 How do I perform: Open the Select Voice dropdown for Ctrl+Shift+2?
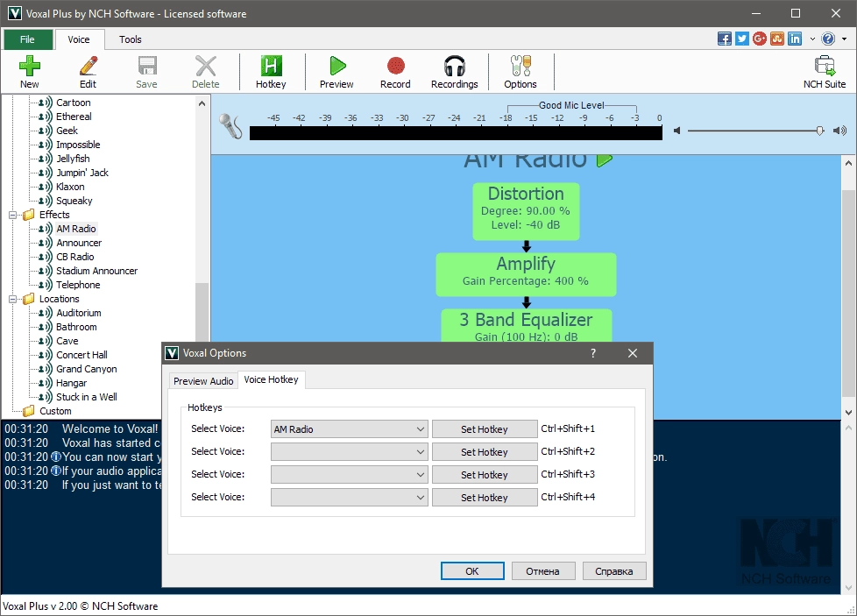click(350, 452)
